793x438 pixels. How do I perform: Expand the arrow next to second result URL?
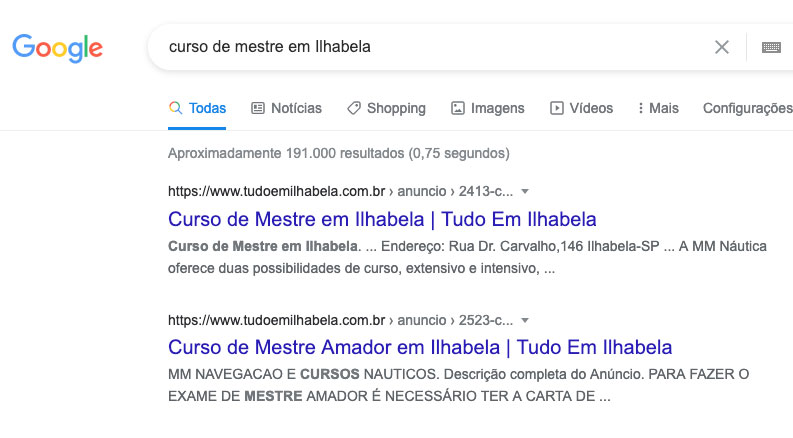526,320
